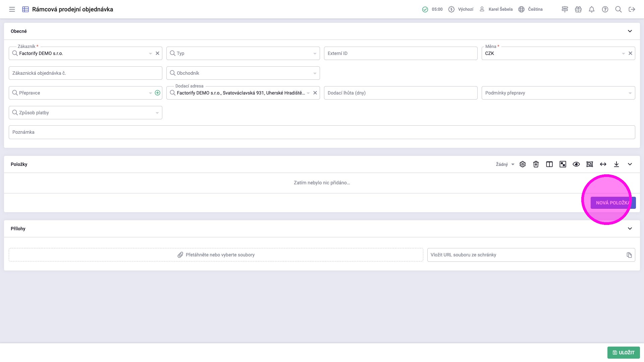Toggle the column layout icon in Položky
644x362 pixels.
[549, 164]
